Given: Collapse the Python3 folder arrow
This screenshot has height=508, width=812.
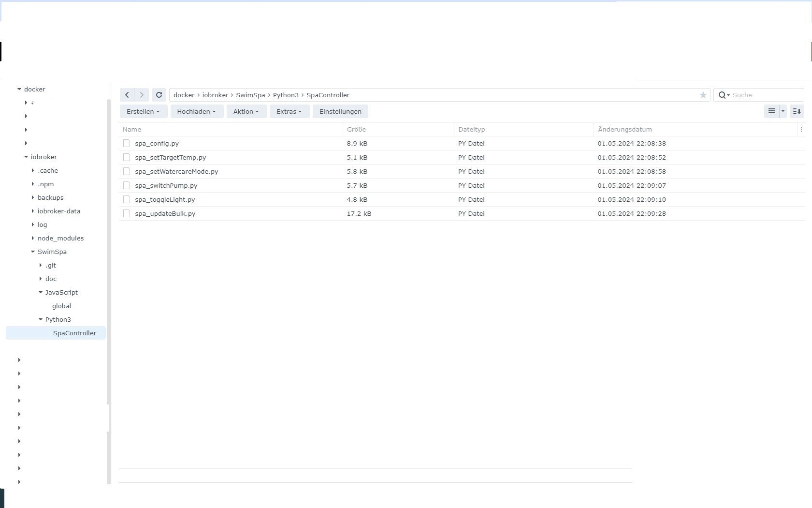Looking at the screenshot, I should coord(41,319).
